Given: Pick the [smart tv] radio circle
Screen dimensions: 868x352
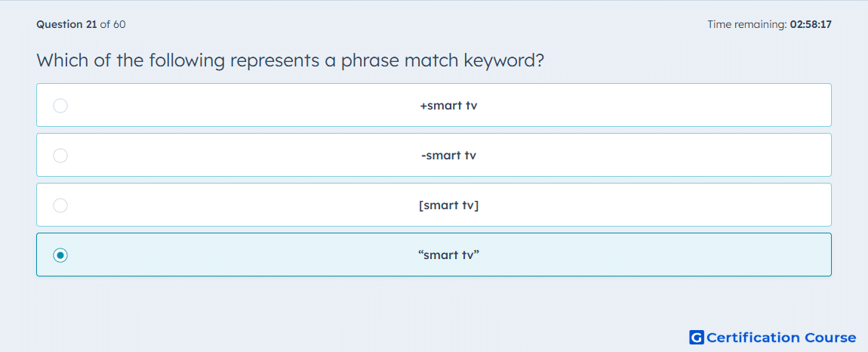Looking at the screenshot, I should click(x=60, y=205).
